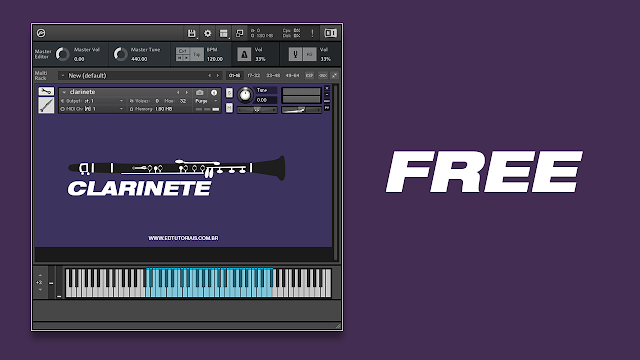Click the reference tone pitch button beside the fork

point(309,54)
